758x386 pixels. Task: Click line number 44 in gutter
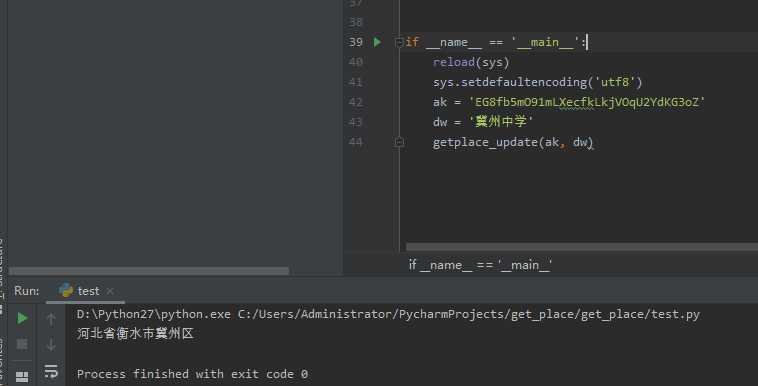355,142
